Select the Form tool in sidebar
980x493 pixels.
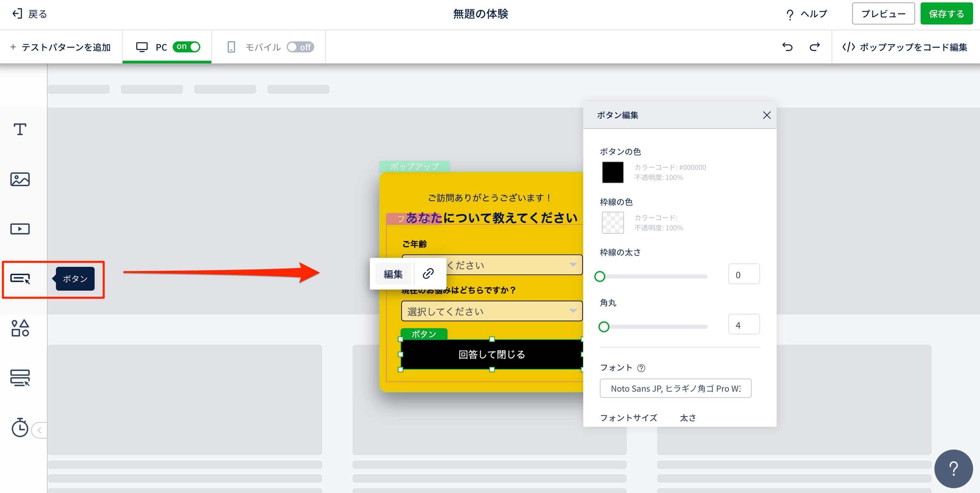pyautogui.click(x=20, y=378)
